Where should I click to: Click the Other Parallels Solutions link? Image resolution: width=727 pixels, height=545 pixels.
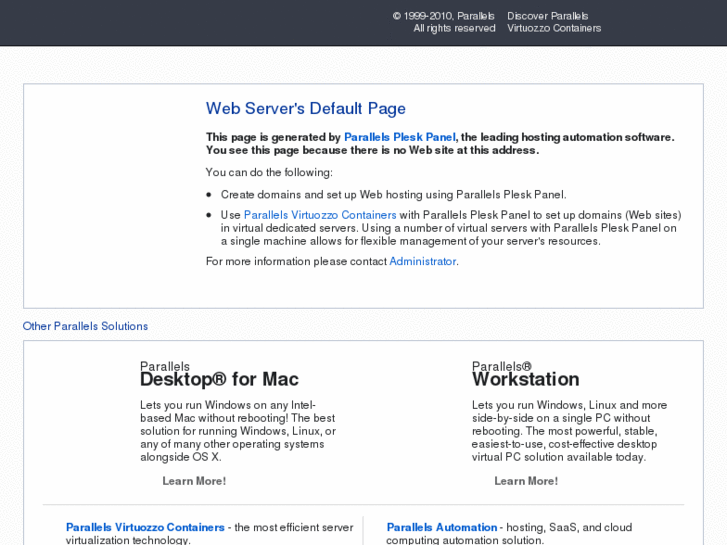[x=85, y=326]
